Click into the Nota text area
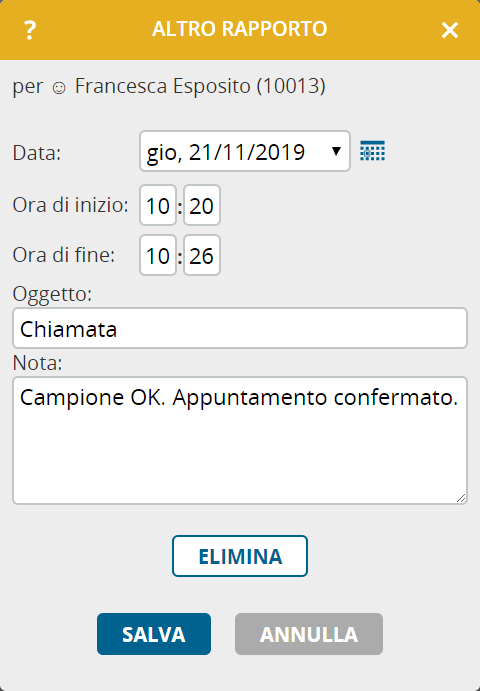480x691 pixels. [x=240, y=440]
